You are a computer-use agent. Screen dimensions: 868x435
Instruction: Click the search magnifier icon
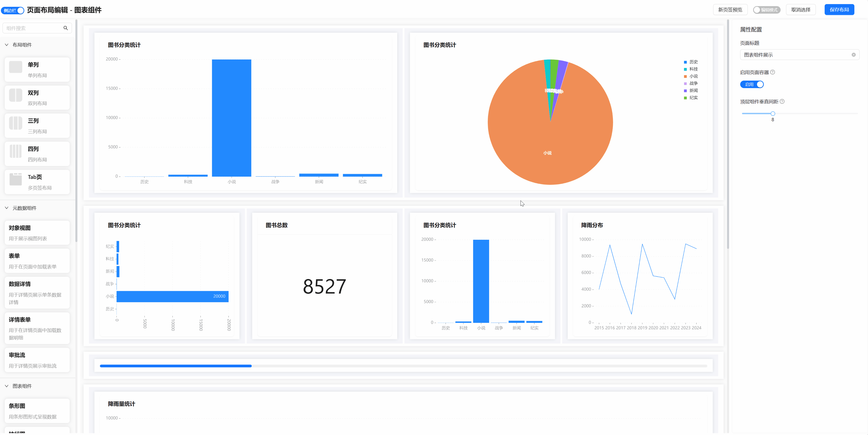point(66,28)
